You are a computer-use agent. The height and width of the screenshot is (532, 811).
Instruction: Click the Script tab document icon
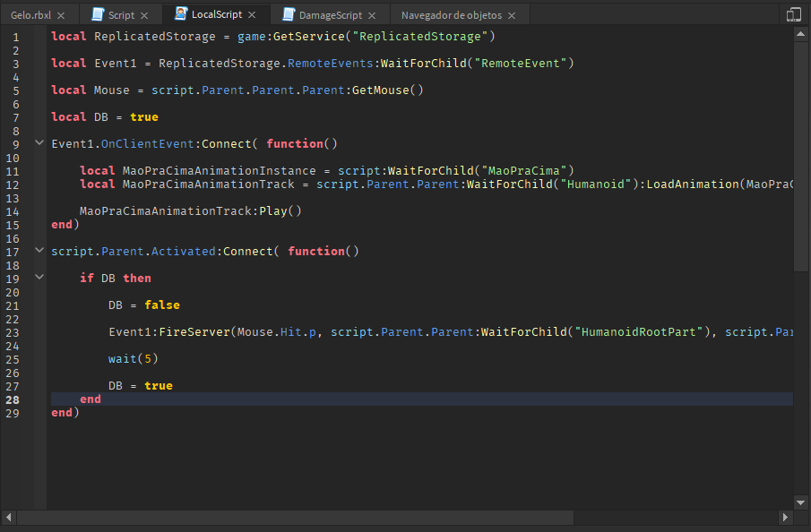click(98, 14)
